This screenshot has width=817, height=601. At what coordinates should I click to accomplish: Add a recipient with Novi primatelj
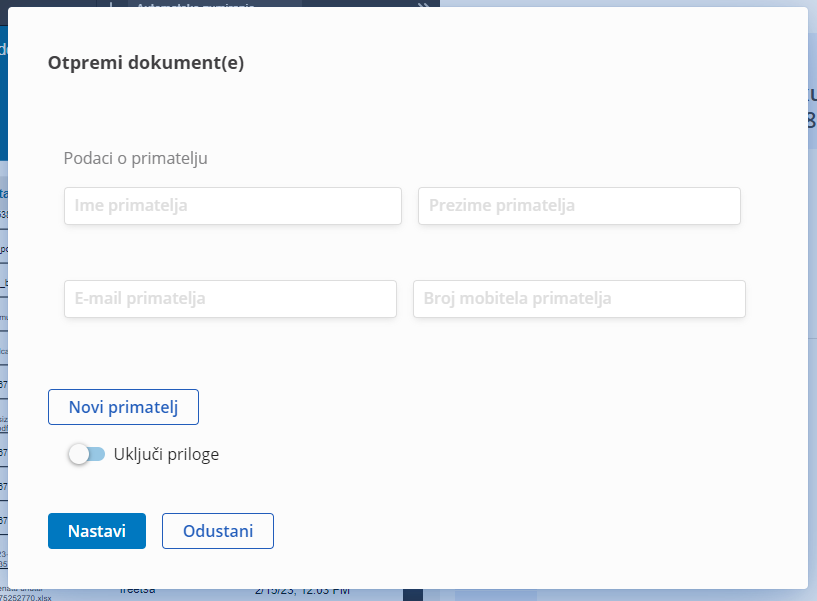pyautogui.click(x=123, y=407)
